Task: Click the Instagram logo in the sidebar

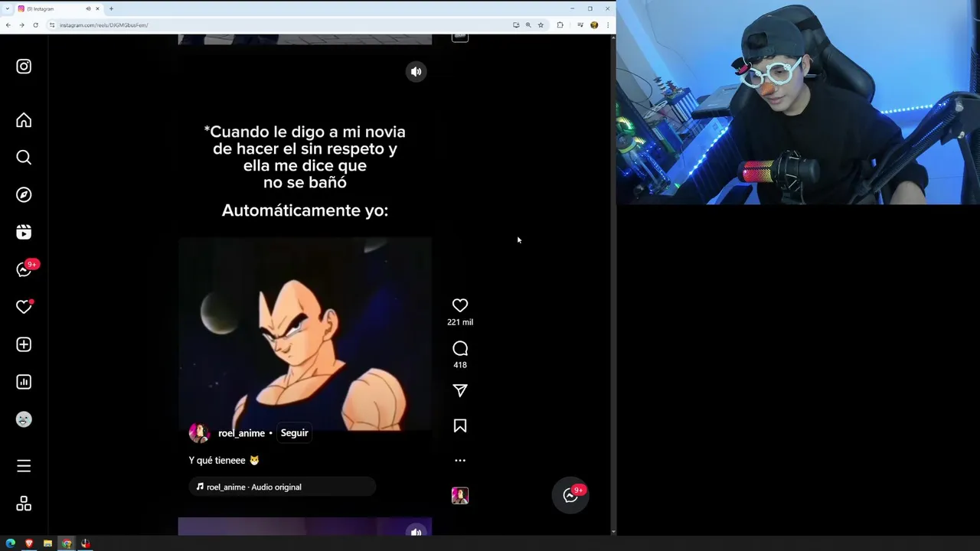Action: (24, 67)
